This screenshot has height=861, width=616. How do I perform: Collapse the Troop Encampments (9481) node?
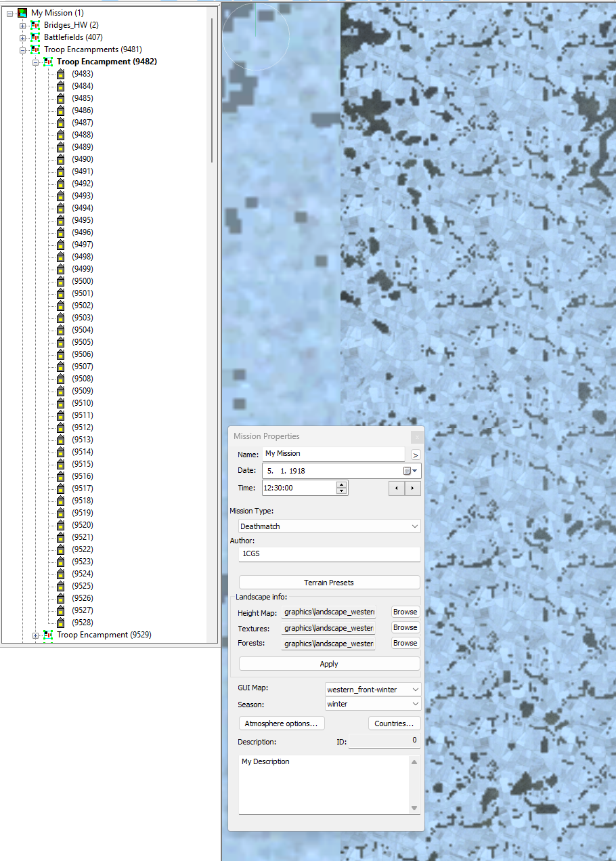22,49
